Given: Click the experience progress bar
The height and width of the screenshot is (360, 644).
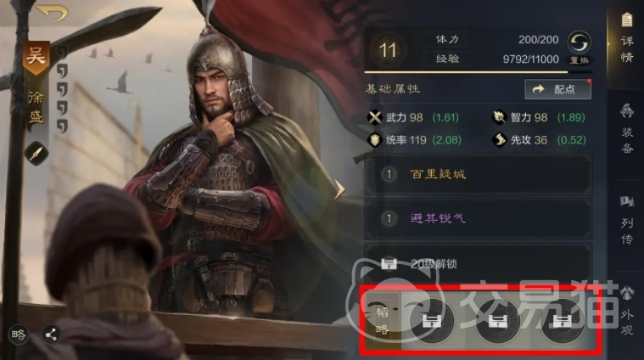Looking at the screenshot, I should pos(466,72).
